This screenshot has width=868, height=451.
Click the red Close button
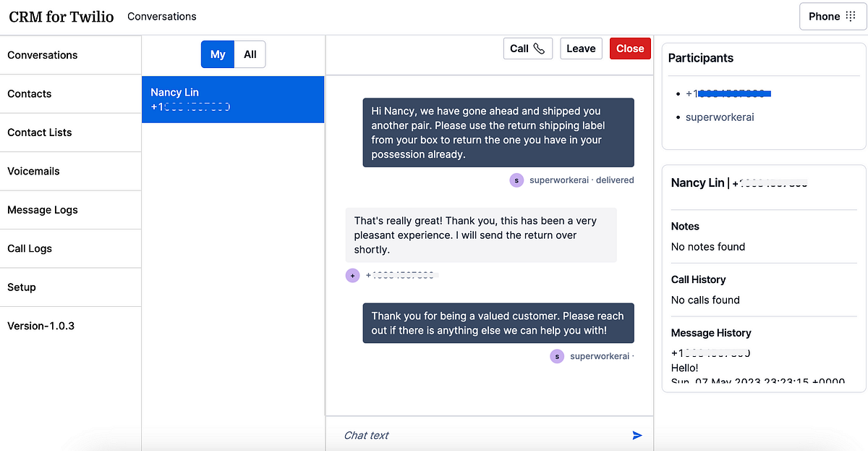pos(630,49)
